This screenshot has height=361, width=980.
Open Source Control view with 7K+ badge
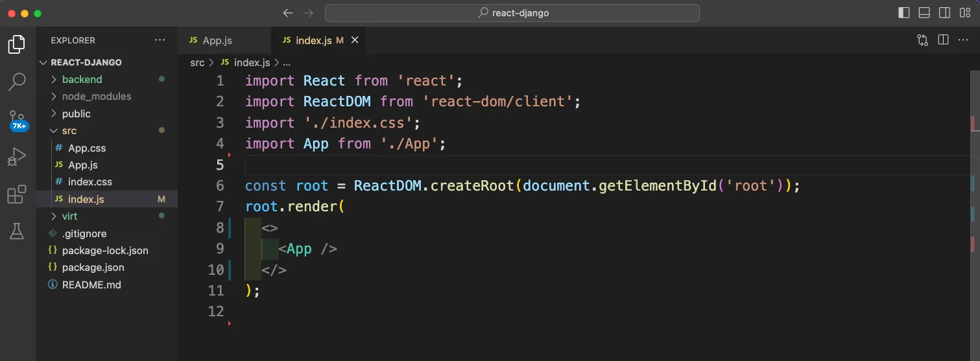[18, 121]
